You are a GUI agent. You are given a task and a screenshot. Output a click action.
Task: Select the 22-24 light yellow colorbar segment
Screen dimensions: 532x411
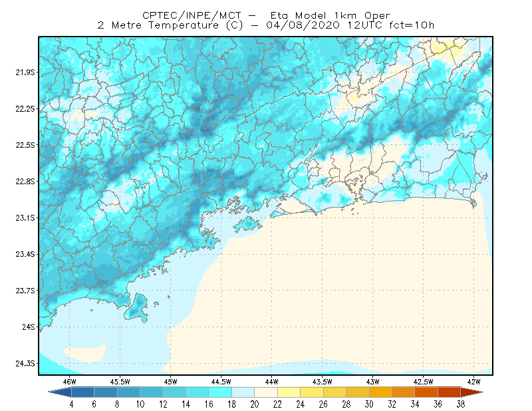[289, 392]
